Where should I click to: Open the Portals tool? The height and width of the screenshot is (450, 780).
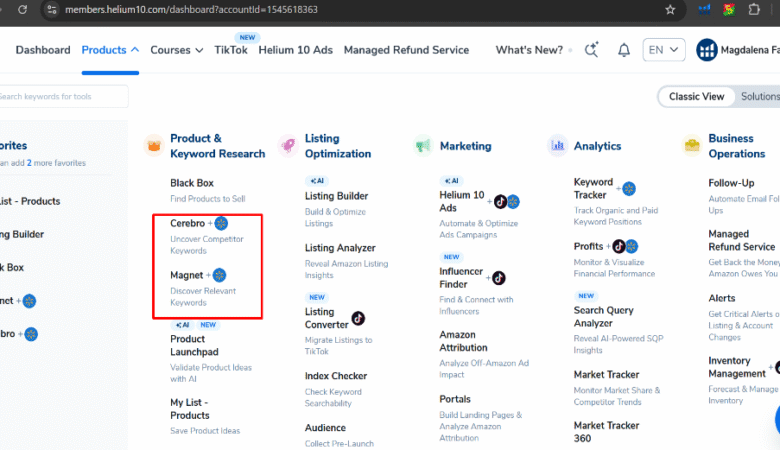click(455, 399)
